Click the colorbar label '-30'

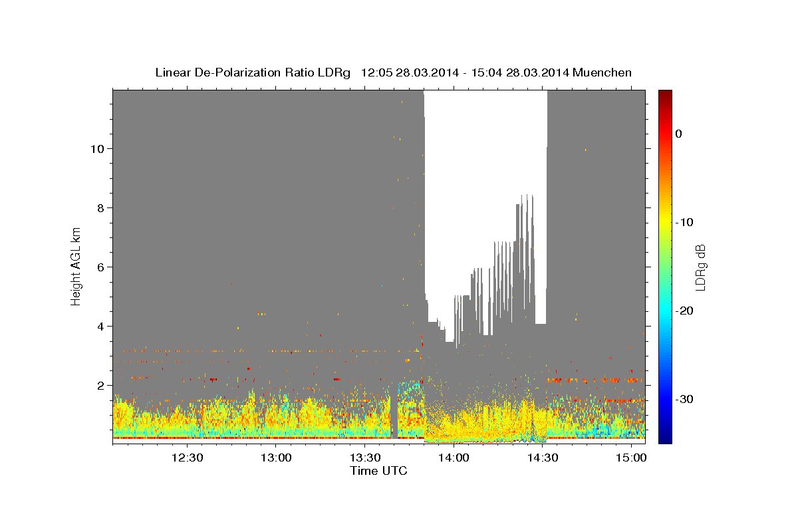tap(686, 399)
